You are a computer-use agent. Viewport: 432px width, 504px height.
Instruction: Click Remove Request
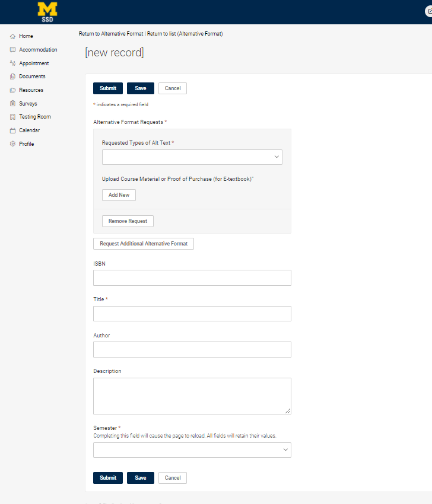[x=127, y=221]
